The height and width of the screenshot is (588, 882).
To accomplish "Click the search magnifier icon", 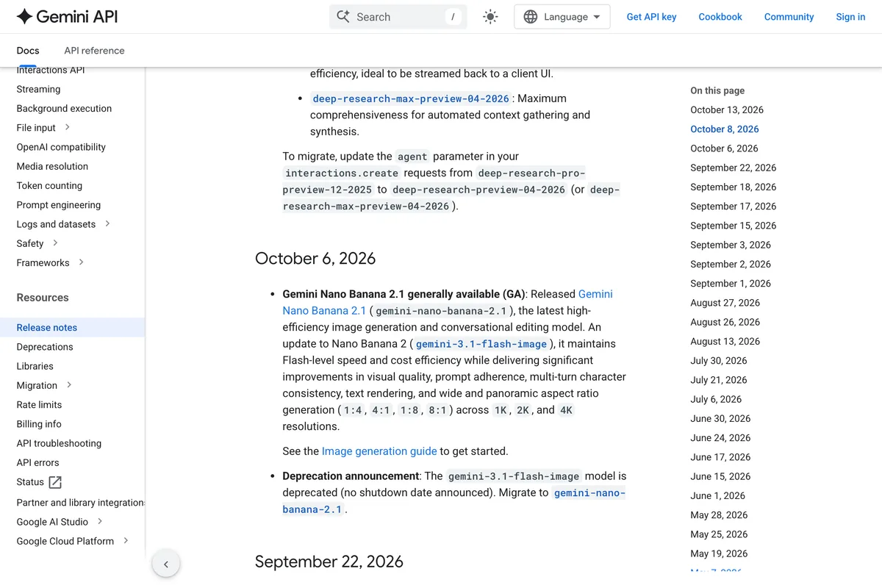I will (x=343, y=16).
